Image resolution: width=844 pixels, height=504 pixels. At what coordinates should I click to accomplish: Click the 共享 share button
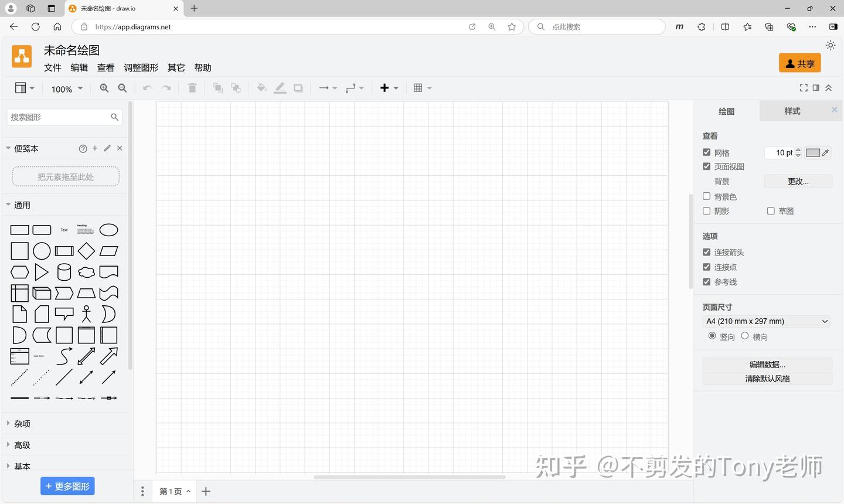pos(799,63)
